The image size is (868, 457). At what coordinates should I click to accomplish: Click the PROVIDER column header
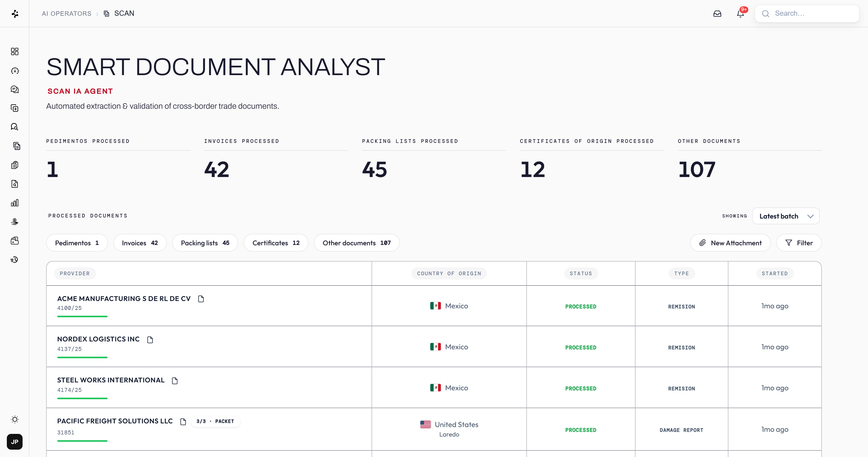[x=75, y=273]
